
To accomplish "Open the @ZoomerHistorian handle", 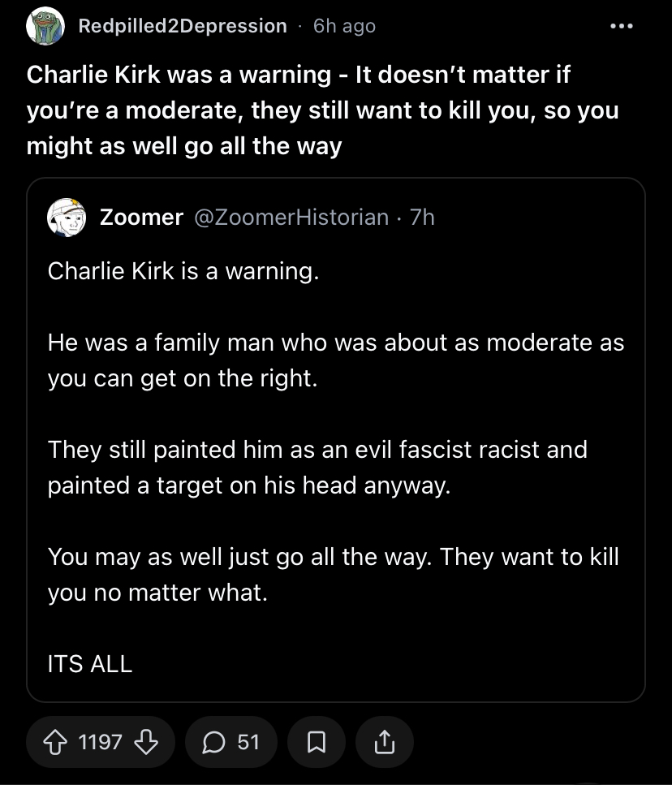I will tap(291, 218).
